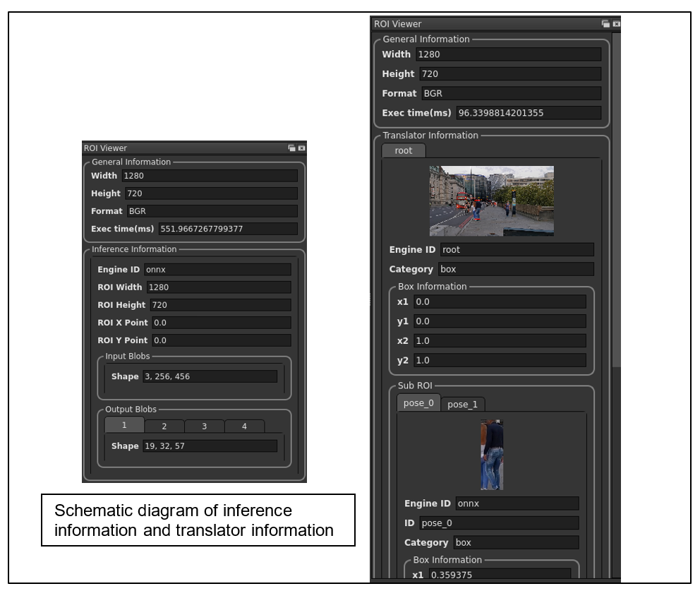Close the left ROI Viewer panel
The image size is (700, 591).
pyautogui.click(x=302, y=148)
